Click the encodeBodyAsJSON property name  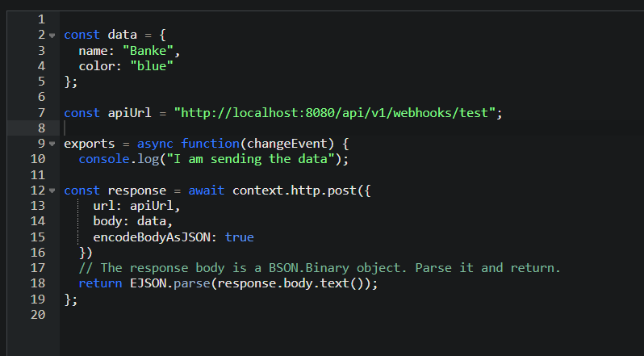click(x=155, y=237)
